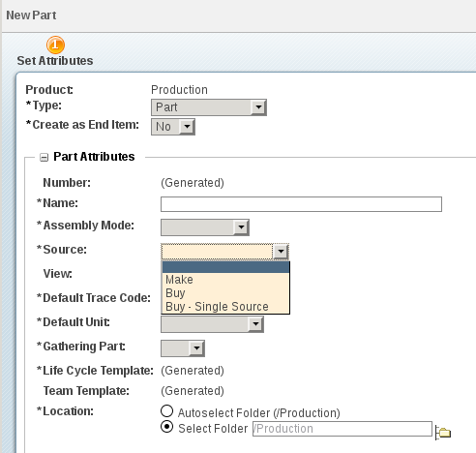Open the Create as End Item dropdown
Viewport: 476px width, 453px height.
click(x=173, y=127)
